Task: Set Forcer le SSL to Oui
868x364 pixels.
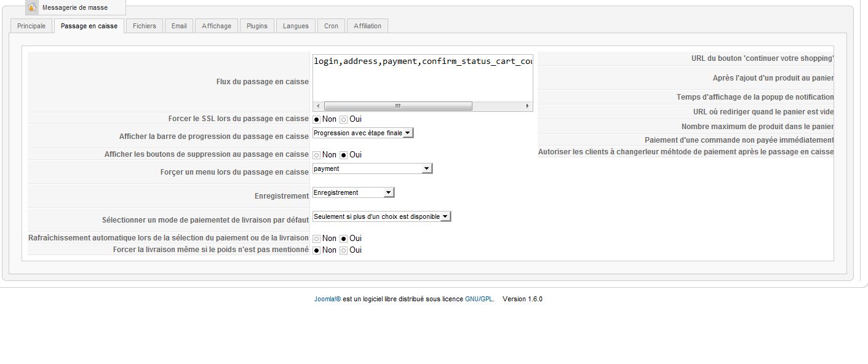Action: pos(344,119)
